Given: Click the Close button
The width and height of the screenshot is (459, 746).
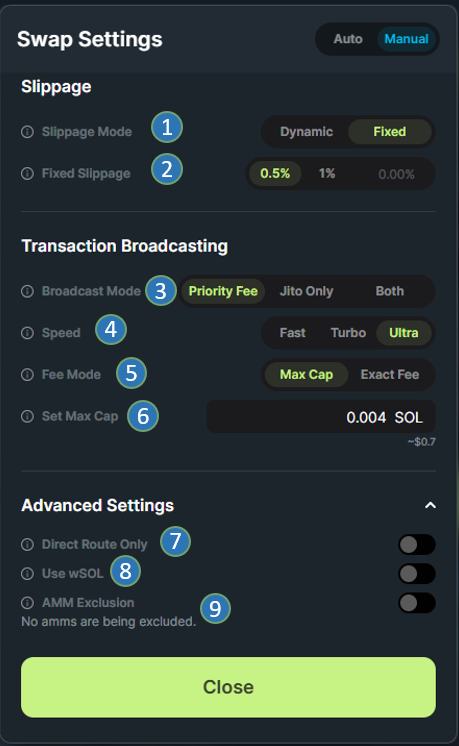Looking at the screenshot, I should [x=228, y=687].
